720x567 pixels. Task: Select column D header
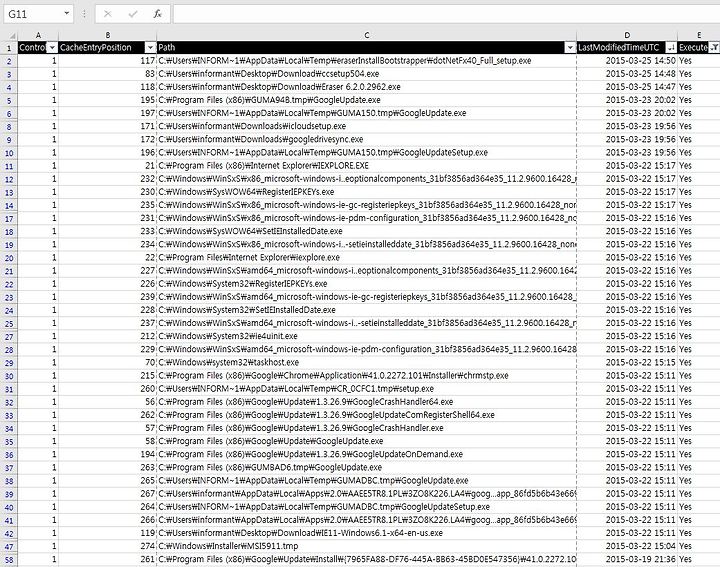point(627,35)
